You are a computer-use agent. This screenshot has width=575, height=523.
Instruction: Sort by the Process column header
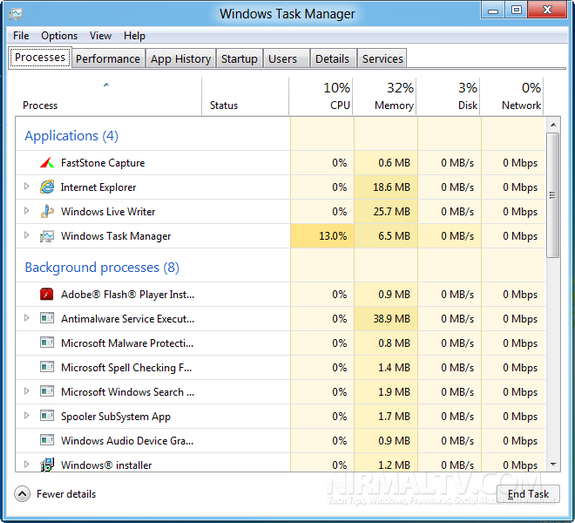pyautogui.click(x=108, y=96)
